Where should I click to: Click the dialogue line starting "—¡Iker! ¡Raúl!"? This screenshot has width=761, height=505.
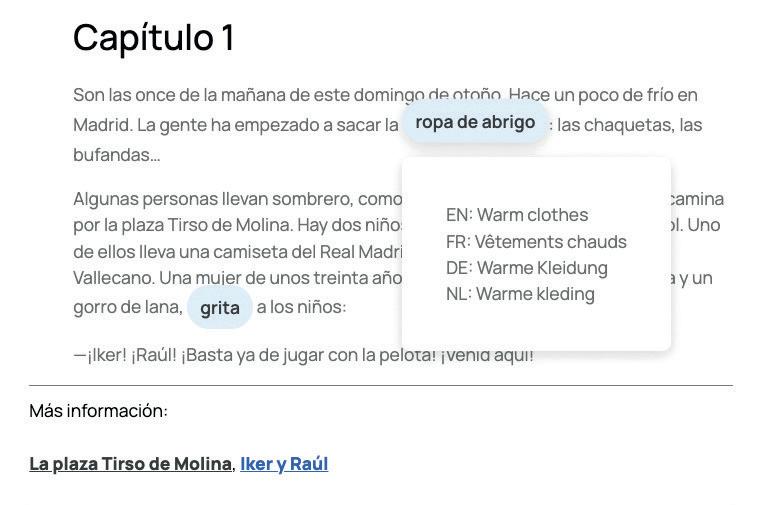click(303, 355)
